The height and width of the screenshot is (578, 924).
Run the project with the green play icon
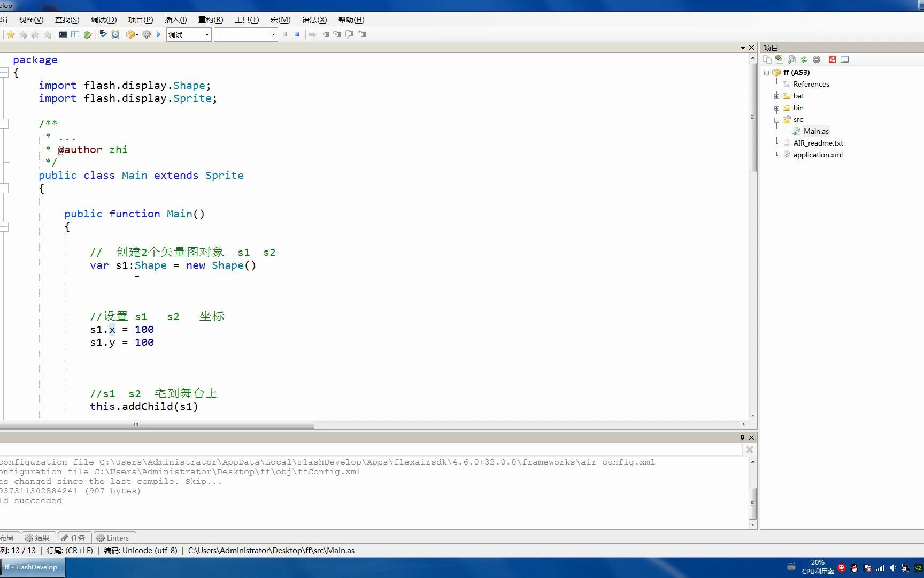point(159,34)
